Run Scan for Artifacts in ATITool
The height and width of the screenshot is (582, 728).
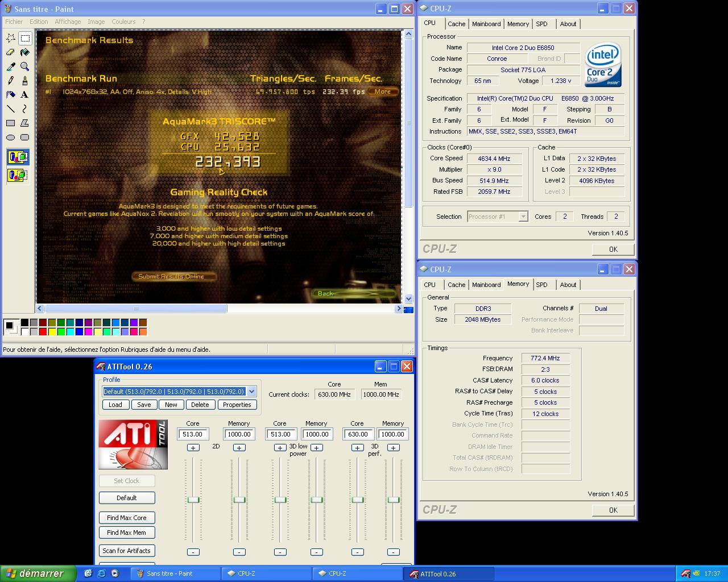[x=127, y=551]
